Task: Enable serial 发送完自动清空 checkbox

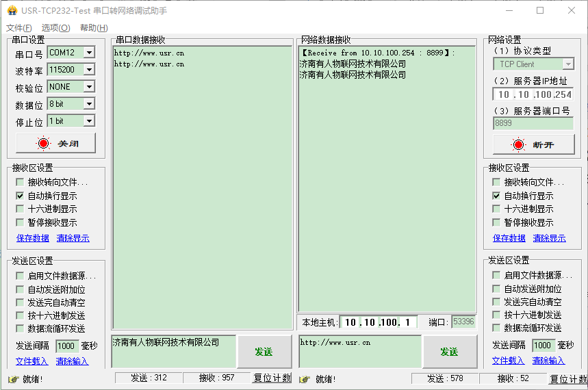Action: (20, 302)
